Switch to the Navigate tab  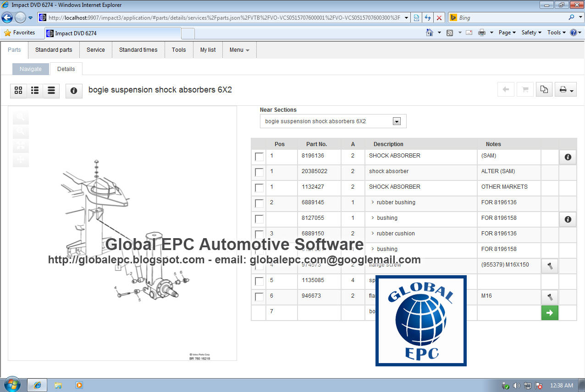tap(30, 69)
